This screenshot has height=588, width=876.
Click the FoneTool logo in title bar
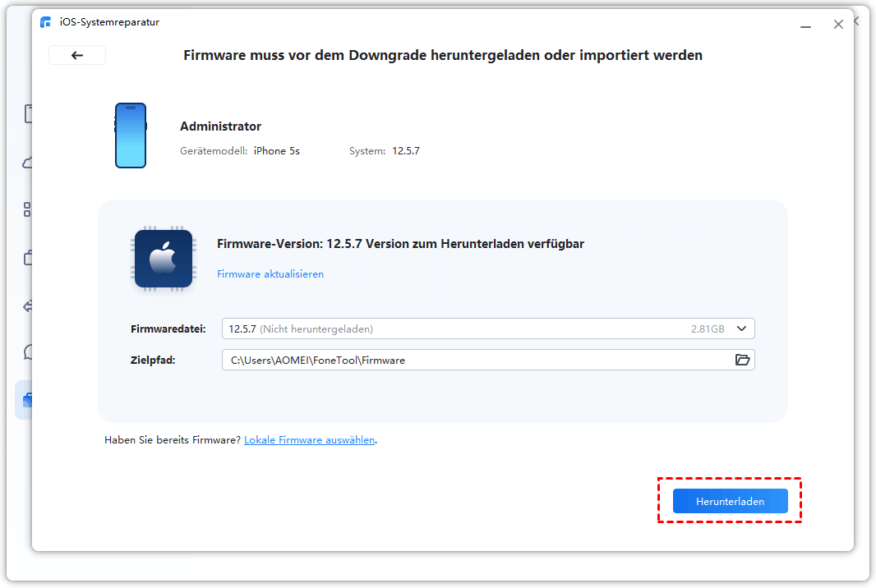46,22
